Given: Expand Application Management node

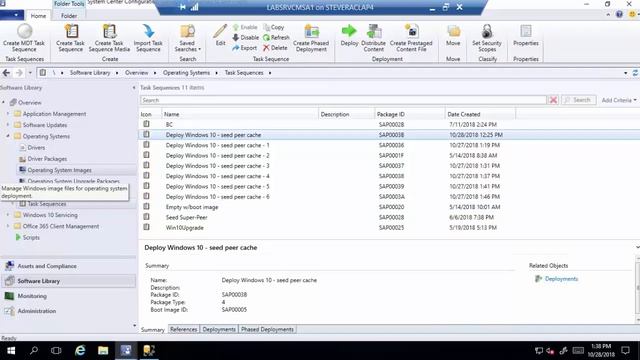Looking at the screenshot, I should tap(8, 114).
